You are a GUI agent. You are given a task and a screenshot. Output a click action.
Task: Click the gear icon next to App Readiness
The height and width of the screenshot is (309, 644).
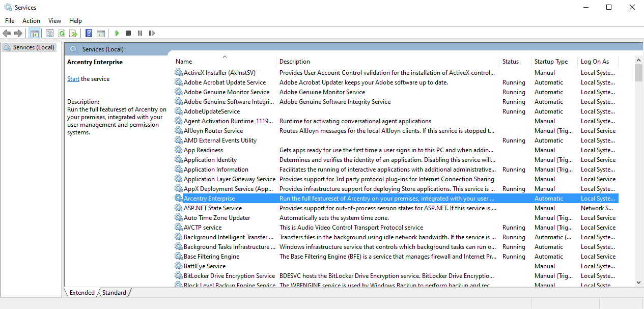click(x=178, y=150)
